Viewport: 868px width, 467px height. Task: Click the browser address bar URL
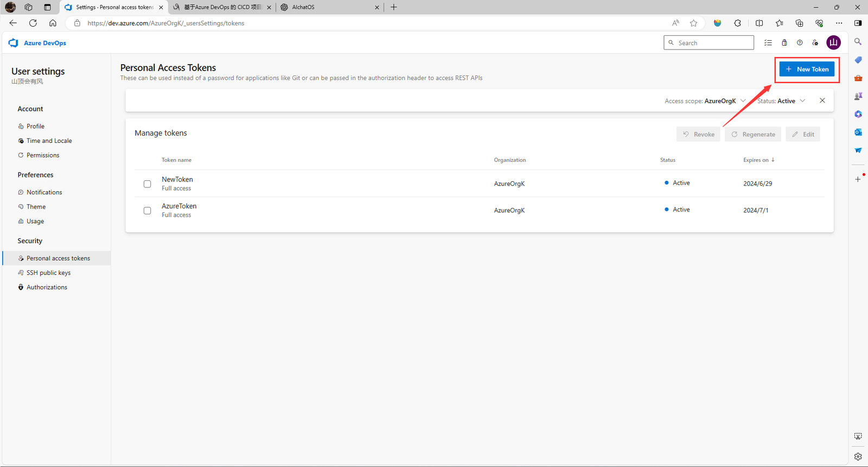tap(166, 23)
